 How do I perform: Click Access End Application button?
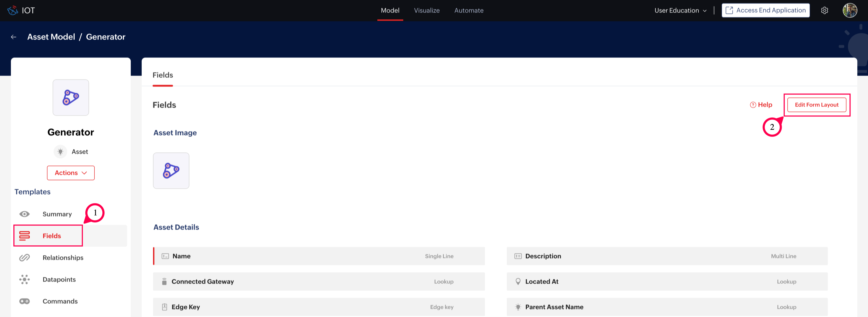pos(765,10)
